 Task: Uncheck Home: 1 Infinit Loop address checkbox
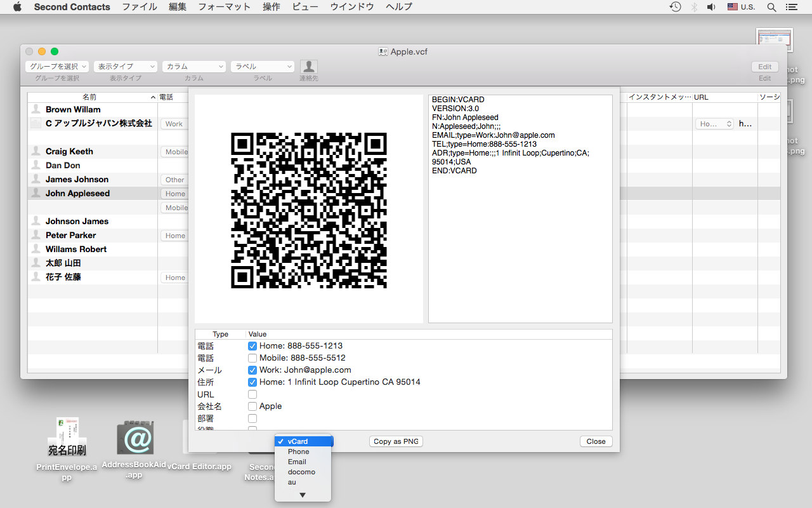coord(252,382)
